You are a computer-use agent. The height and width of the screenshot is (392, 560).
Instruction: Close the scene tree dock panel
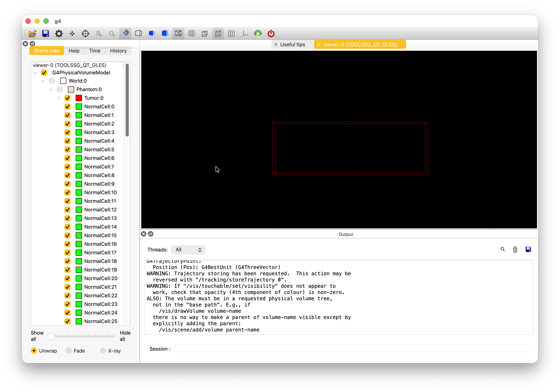pyautogui.click(x=25, y=44)
